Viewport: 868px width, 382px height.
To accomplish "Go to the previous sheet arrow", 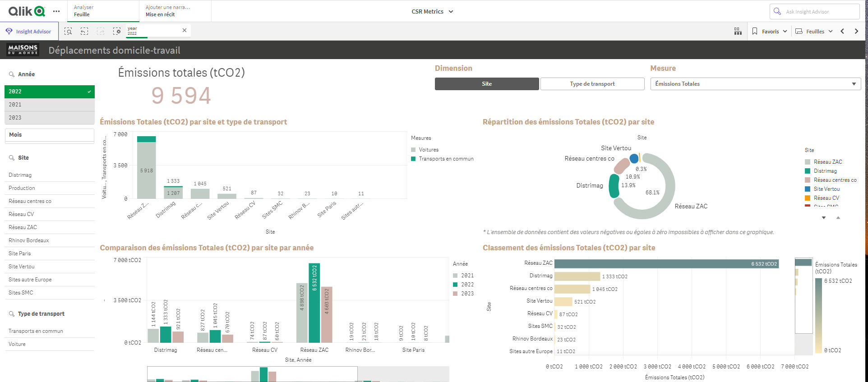I will [x=842, y=31].
